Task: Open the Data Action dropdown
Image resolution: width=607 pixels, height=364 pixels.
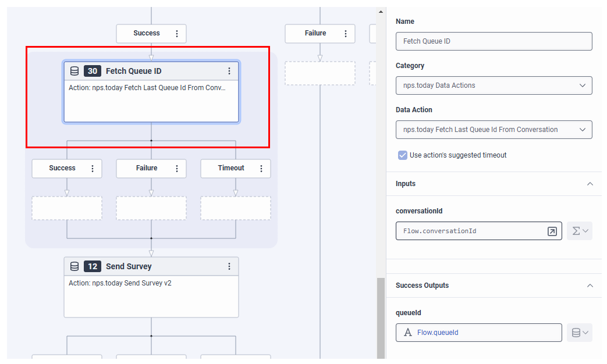Action: click(x=494, y=130)
